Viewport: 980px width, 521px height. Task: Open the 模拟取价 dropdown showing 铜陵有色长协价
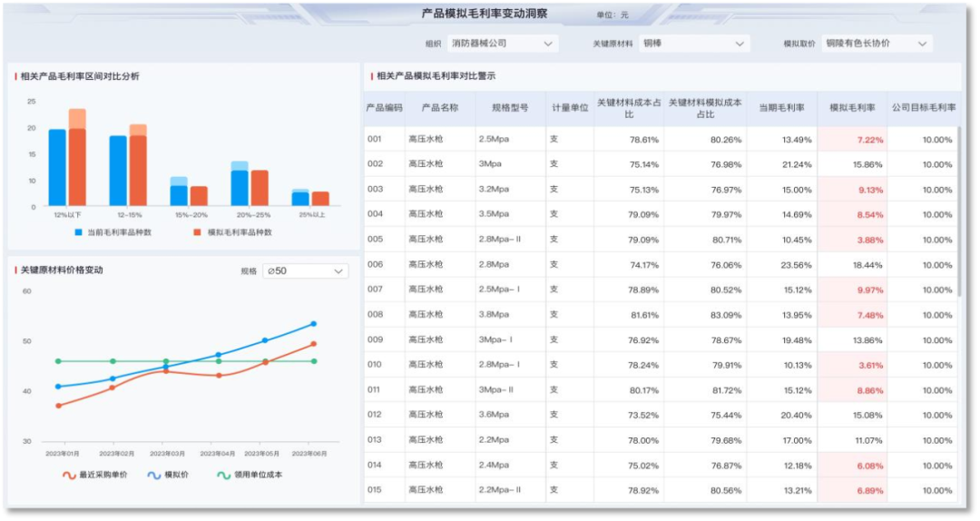point(877,44)
